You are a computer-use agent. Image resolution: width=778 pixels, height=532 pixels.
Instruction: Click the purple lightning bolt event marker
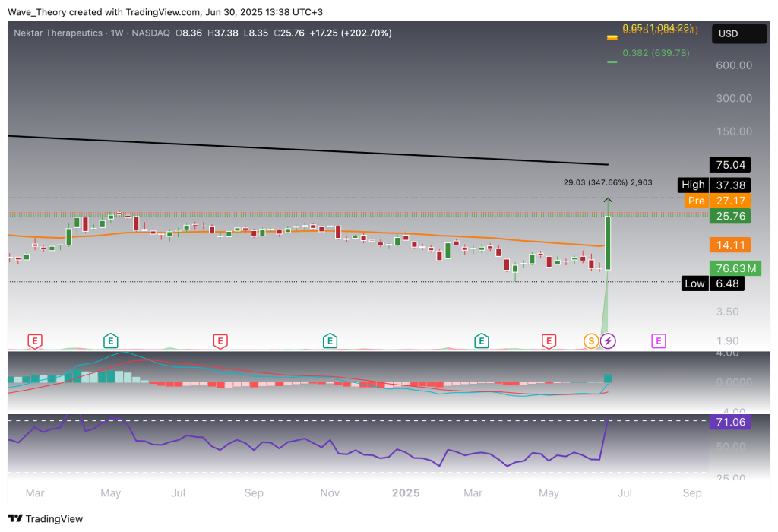click(x=608, y=341)
